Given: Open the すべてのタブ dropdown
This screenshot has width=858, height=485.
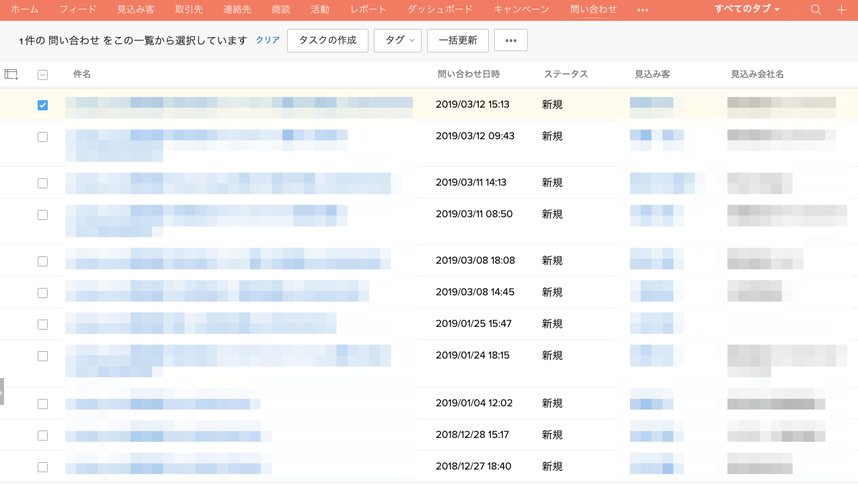Looking at the screenshot, I should 747,10.
